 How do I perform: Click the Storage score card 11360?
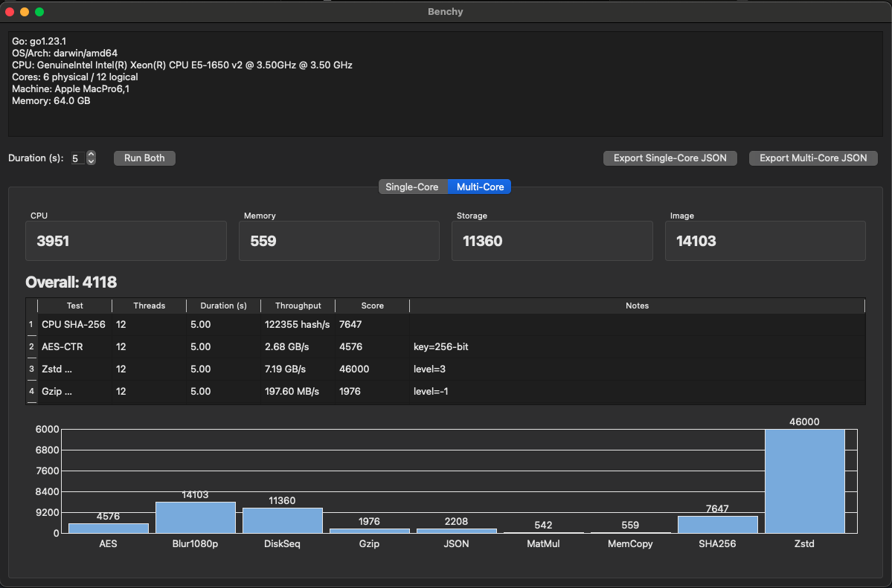(x=551, y=241)
